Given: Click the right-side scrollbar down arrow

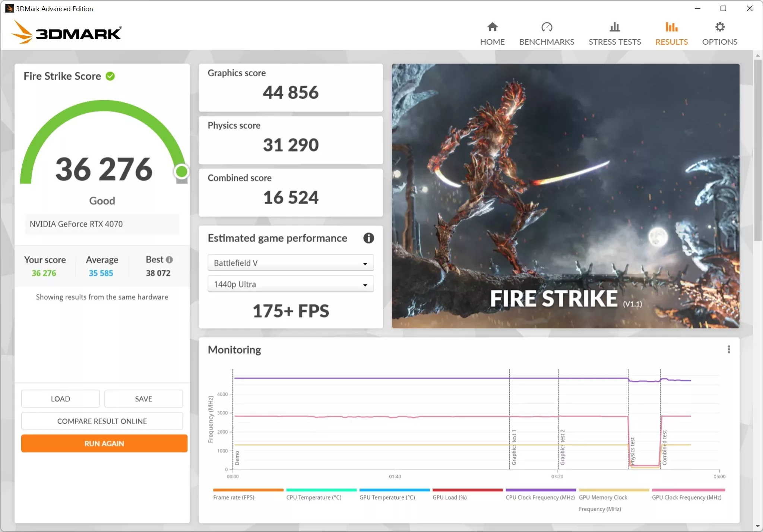Looking at the screenshot, I should 758,526.
